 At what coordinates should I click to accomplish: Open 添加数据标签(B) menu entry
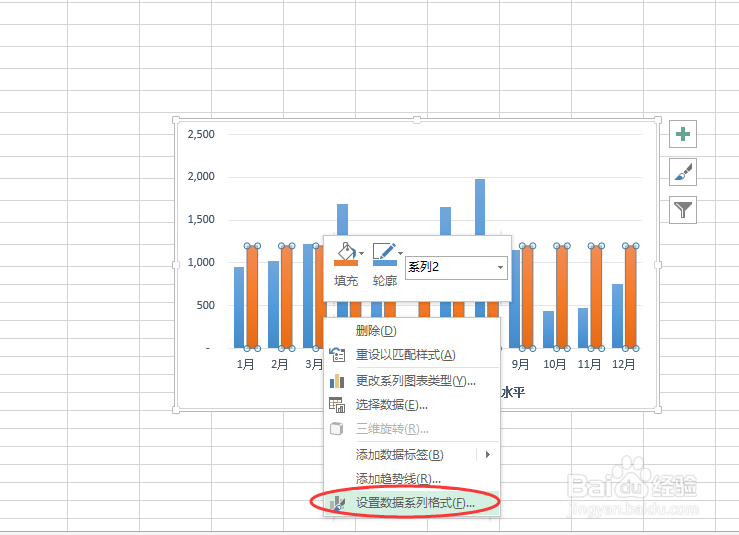point(411,454)
